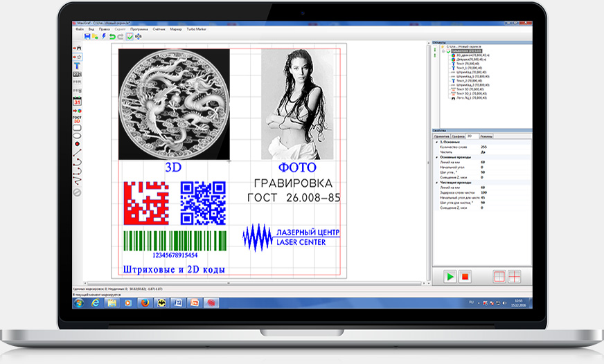Pick the straight line drawing tool
This screenshot has width=604, height=364.
77,153
